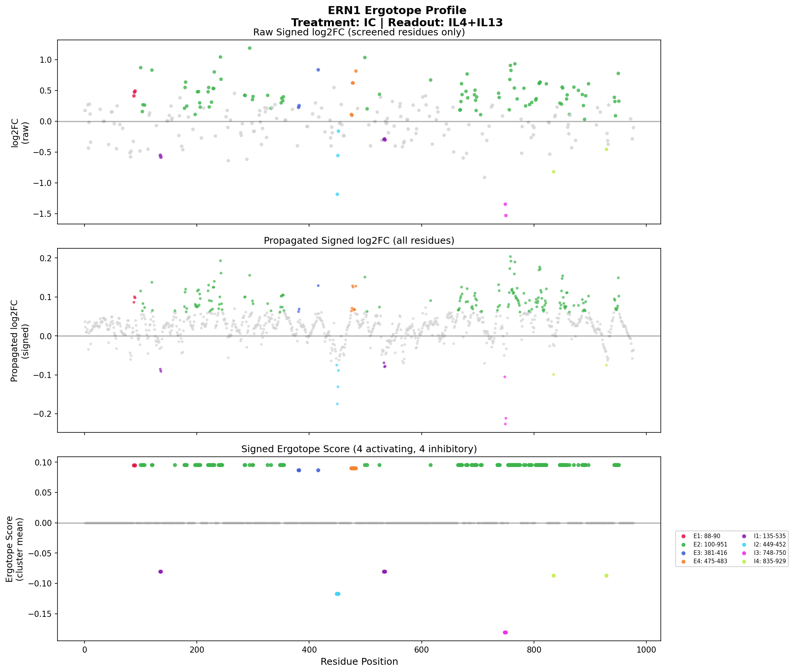Click the lowest magenta point in raw plot
Image resolution: width=794 pixels, height=672 pixels.
coord(506,216)
